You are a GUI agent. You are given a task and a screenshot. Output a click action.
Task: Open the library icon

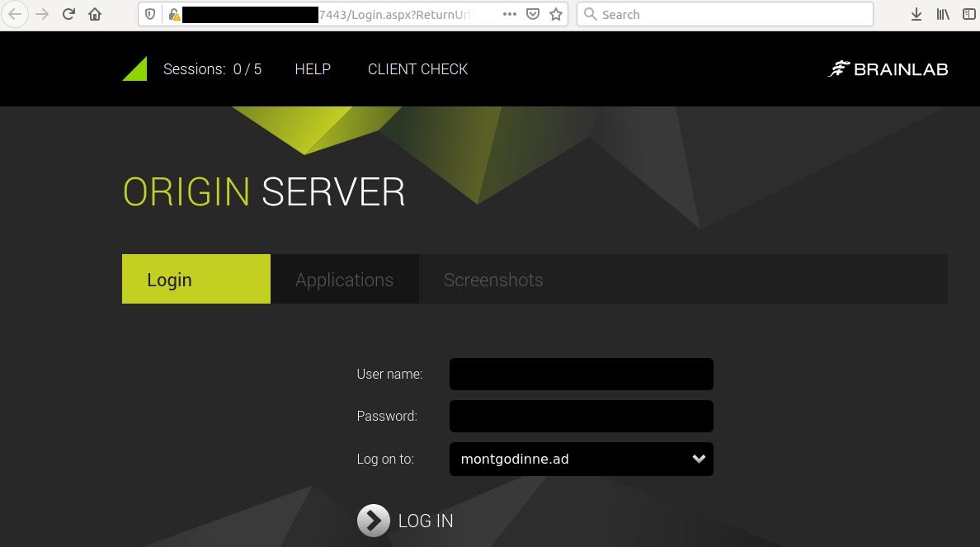[x=943, y=14]
